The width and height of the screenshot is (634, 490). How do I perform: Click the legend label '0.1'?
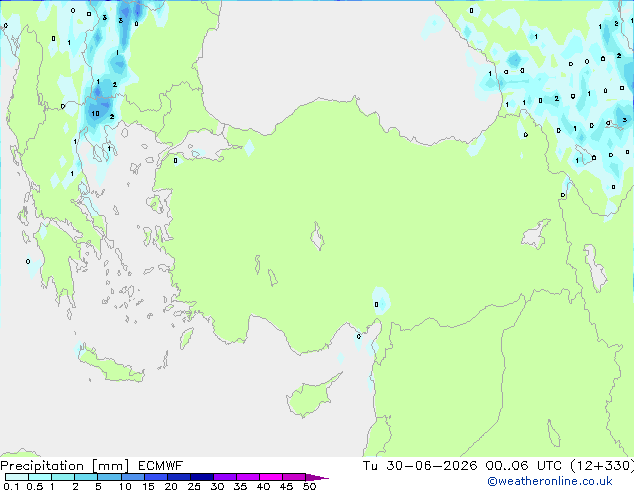coord(11,486)
